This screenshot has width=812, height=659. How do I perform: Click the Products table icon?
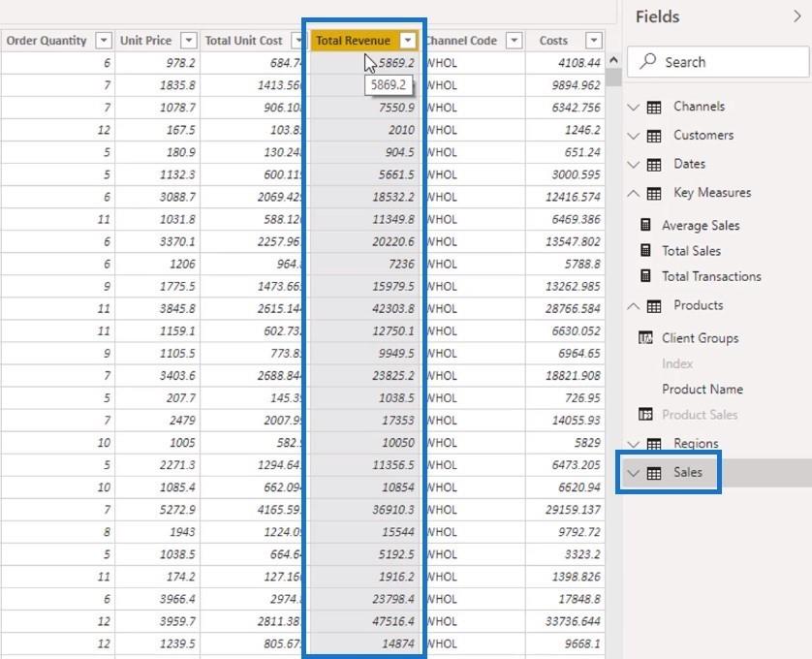(x=654, y=306)
